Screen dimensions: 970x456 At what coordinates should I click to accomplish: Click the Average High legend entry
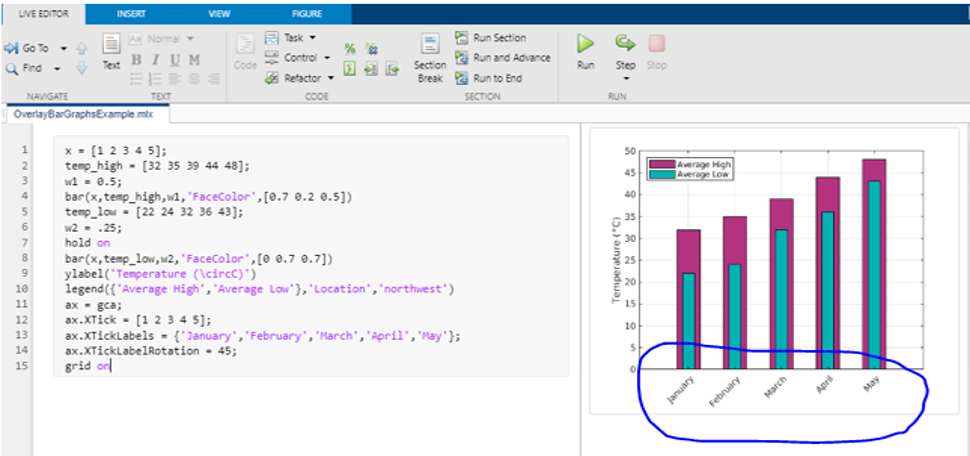(x=690, y=165)
